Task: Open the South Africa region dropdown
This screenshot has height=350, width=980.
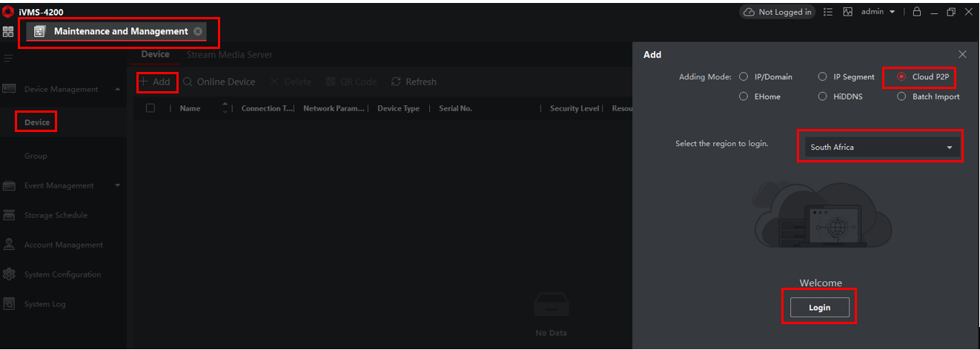Action: 881,148
